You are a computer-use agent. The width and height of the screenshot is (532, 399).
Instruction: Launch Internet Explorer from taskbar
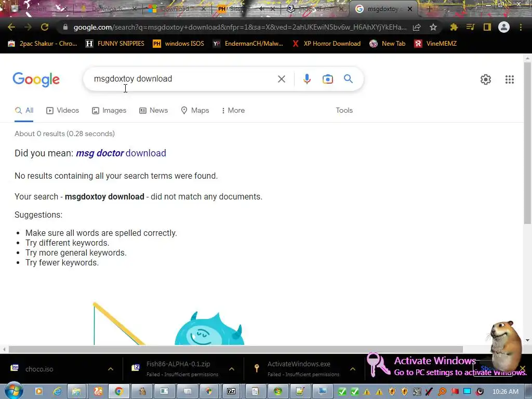click(x=57, y=392)
